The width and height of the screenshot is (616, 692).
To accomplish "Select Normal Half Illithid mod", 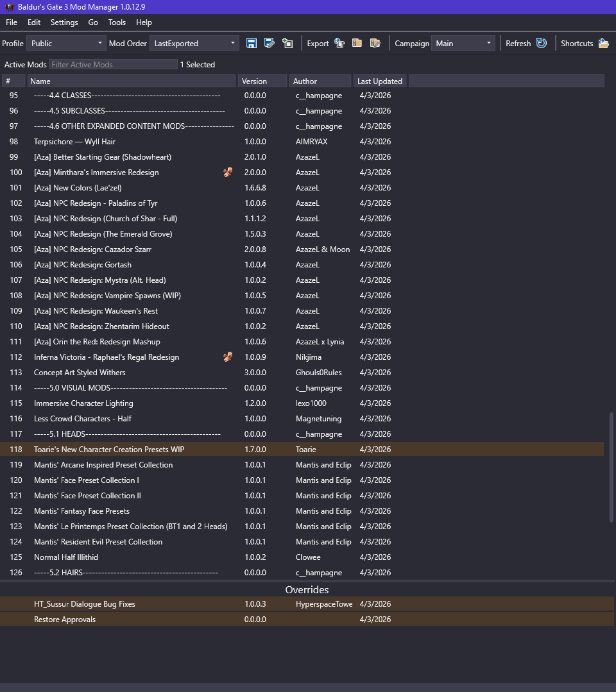I will 302,557.
